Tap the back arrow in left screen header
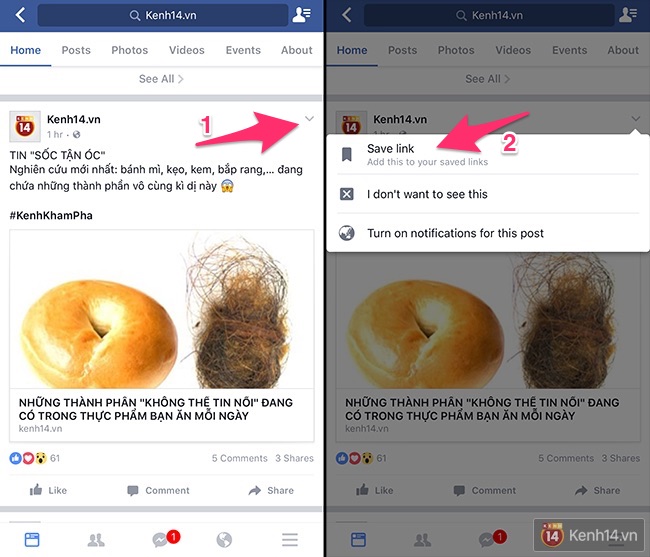The width and height of the screenshot is (650, 557). [x=20, y=15]
